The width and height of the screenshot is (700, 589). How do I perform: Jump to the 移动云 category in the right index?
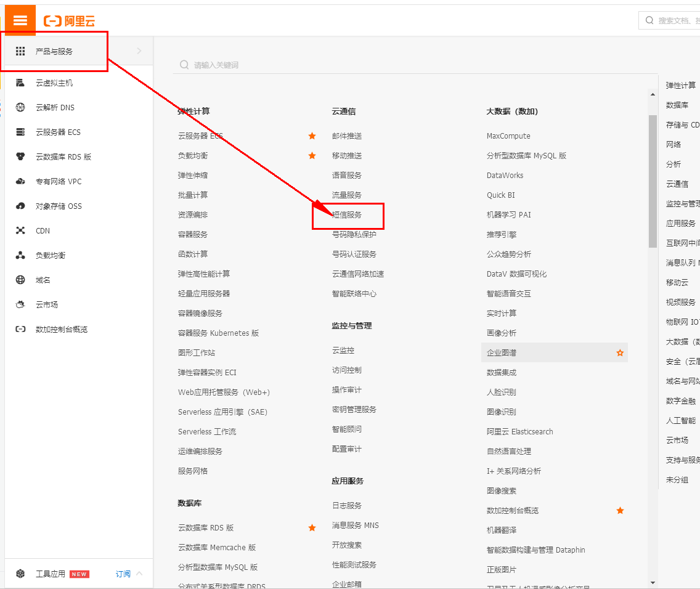coord(677,282)
